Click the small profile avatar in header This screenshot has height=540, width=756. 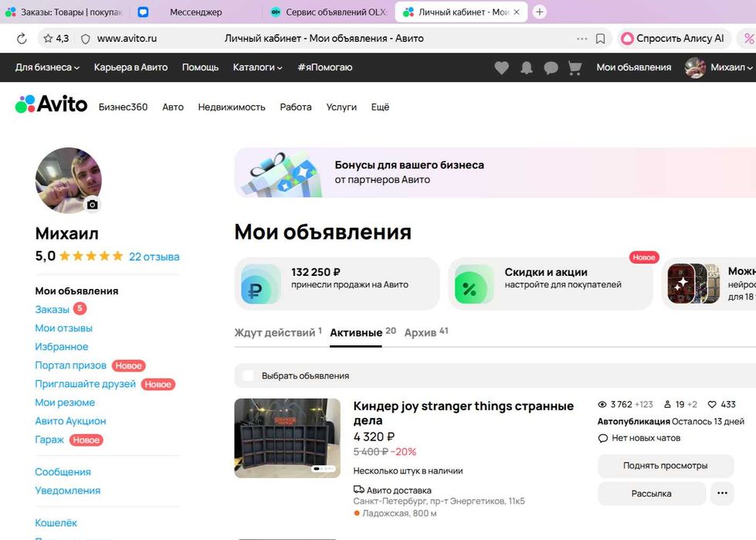click(x=695, y=67)
